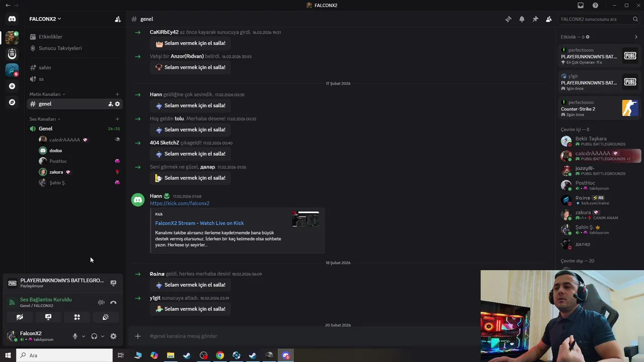Image resolution: width=644 pixels, height=362 pixels.
Task: Open the Activities launcher button
Action: pyautogui.click(x=77, y=317)
